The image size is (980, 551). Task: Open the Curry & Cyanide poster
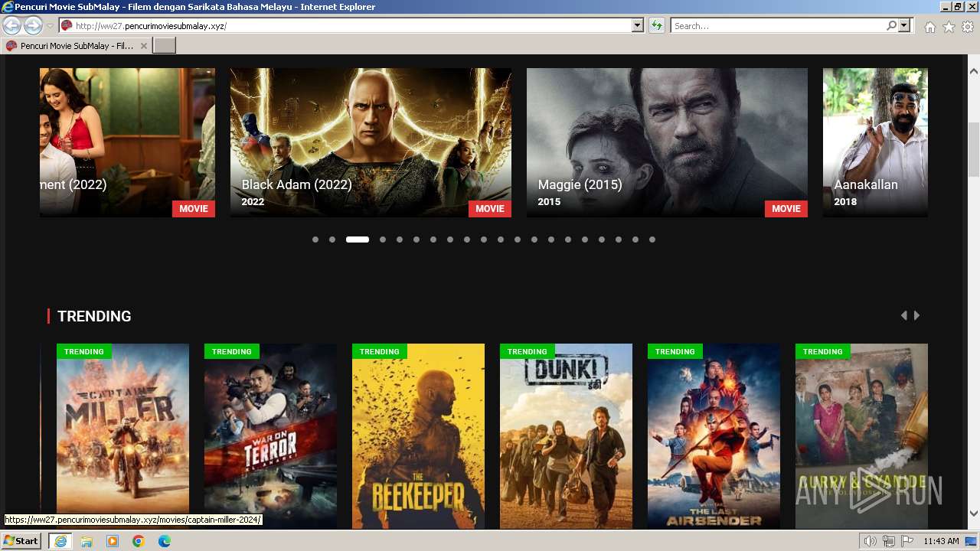coord(861,436)
